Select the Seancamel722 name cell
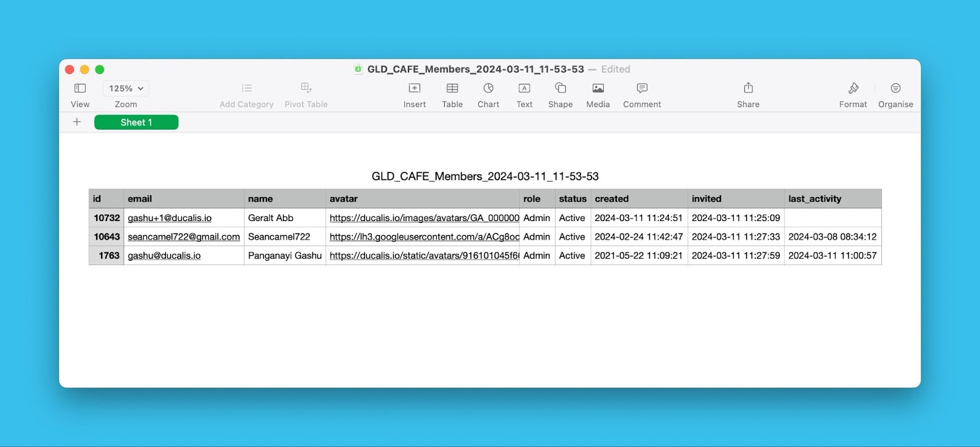The width and height of the screenshot is (980, 447). coord(285,237)
